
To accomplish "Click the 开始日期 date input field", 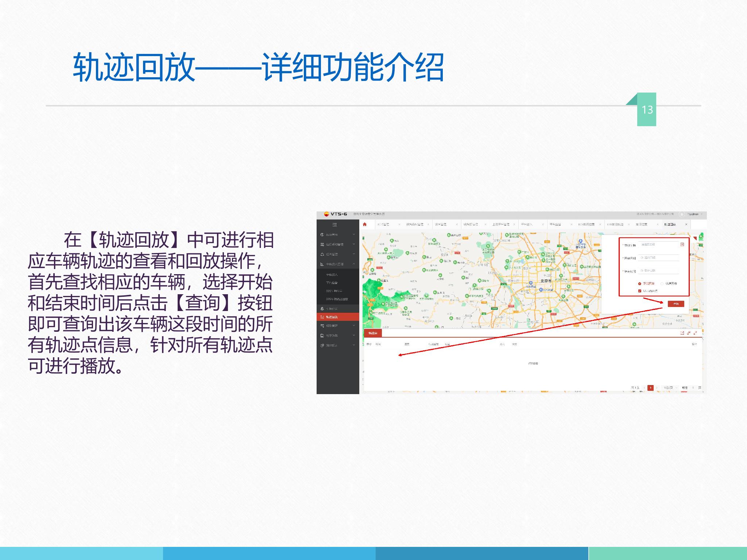I will (659, 258).
